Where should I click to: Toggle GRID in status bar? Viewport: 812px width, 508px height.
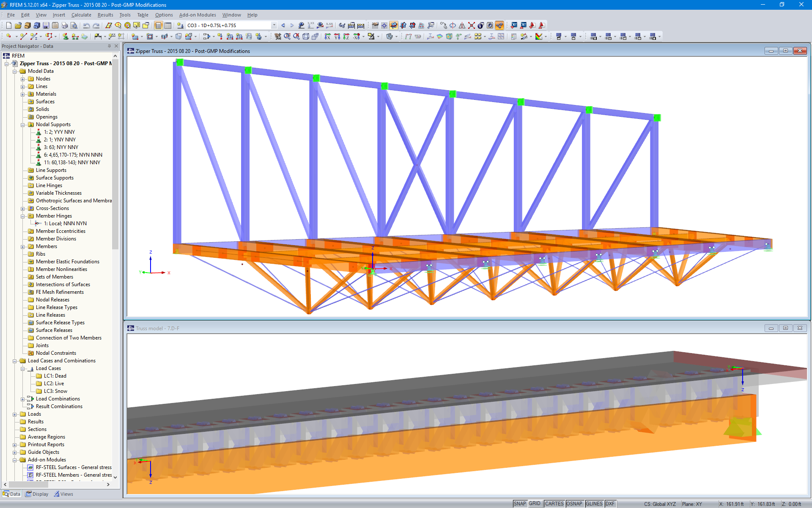pos(535,504)
